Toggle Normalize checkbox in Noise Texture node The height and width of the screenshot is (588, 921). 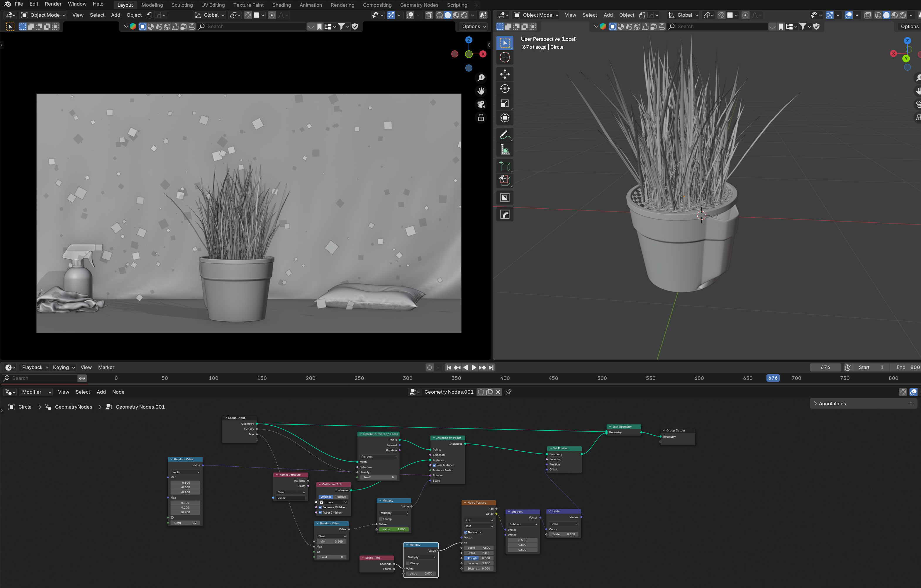465,532
